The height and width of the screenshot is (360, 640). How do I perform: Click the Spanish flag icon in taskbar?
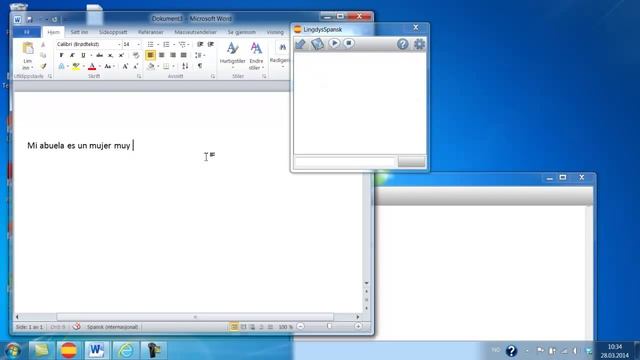pyautogui.click(x=69, y=350)
